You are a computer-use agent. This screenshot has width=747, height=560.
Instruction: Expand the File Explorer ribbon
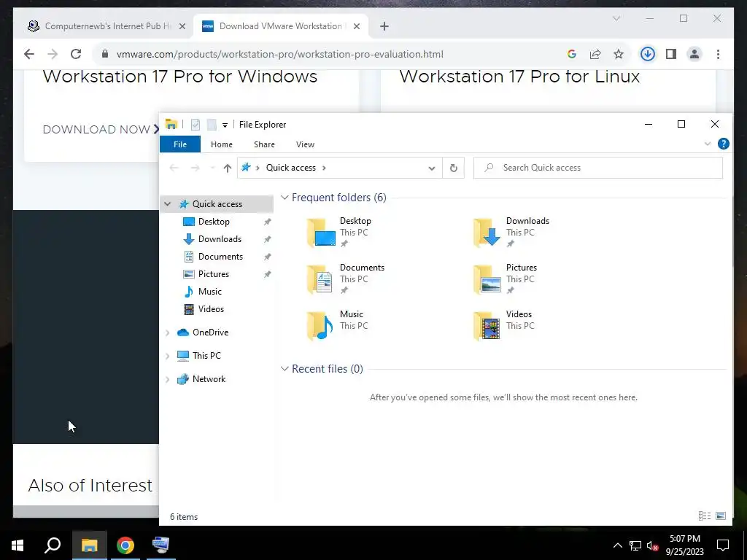click(x=708, y=144)
